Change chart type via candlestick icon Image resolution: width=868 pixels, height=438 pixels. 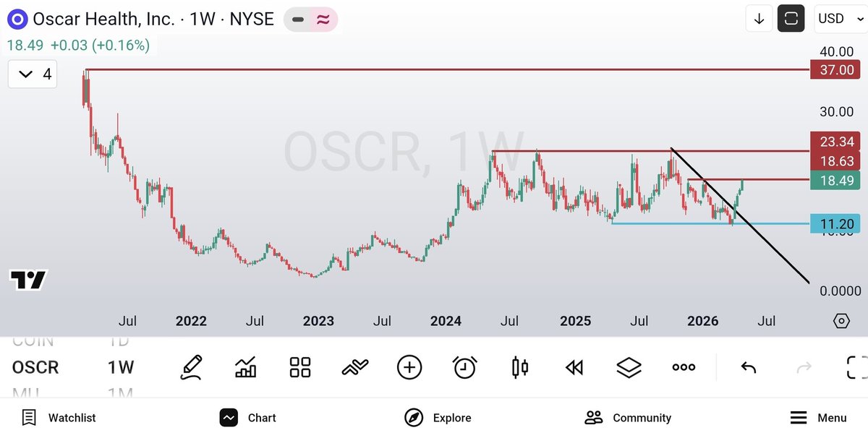[x=519, y=367]
